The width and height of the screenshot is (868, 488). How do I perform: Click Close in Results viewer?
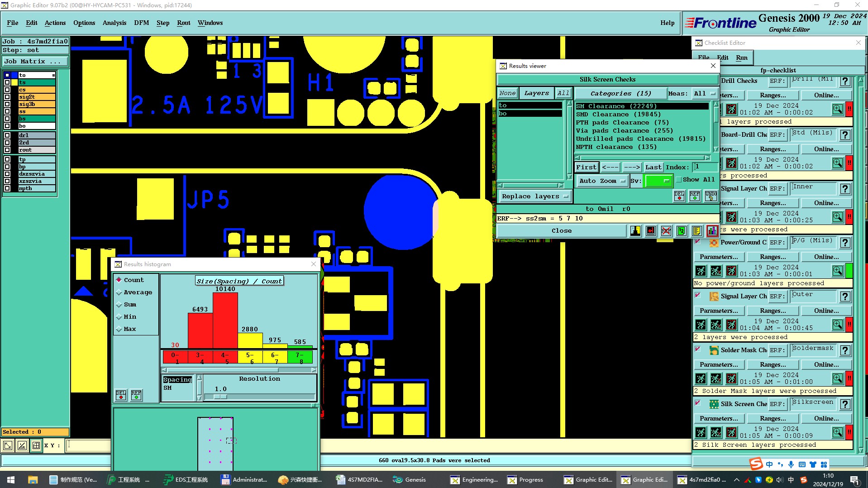(562, 231)
